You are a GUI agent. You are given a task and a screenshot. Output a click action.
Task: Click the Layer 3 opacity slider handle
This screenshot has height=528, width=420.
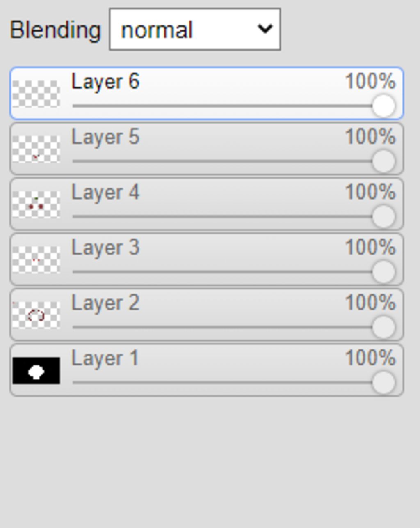tap(383, 272)
